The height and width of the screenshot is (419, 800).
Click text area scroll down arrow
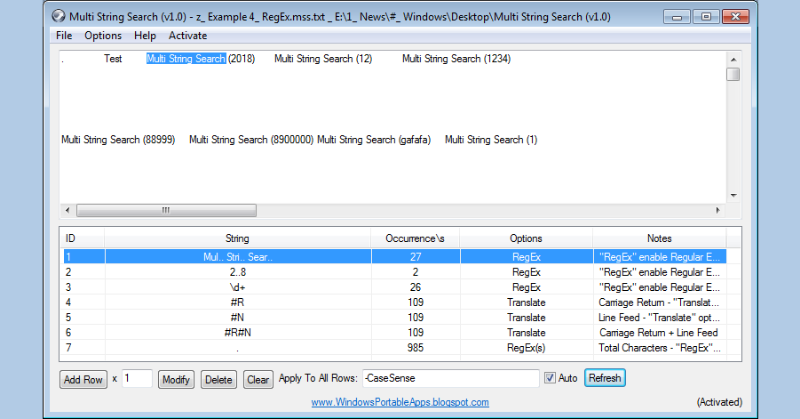click(x=733, y=195)
